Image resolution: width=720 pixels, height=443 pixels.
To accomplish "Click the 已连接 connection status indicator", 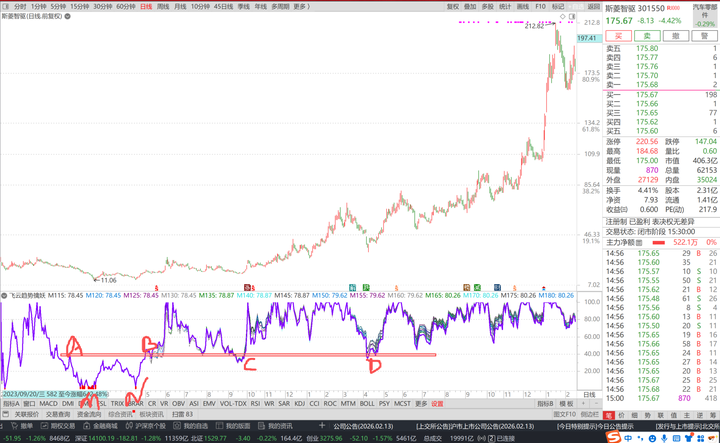I will pyautogui.click(x=505, y=438).
